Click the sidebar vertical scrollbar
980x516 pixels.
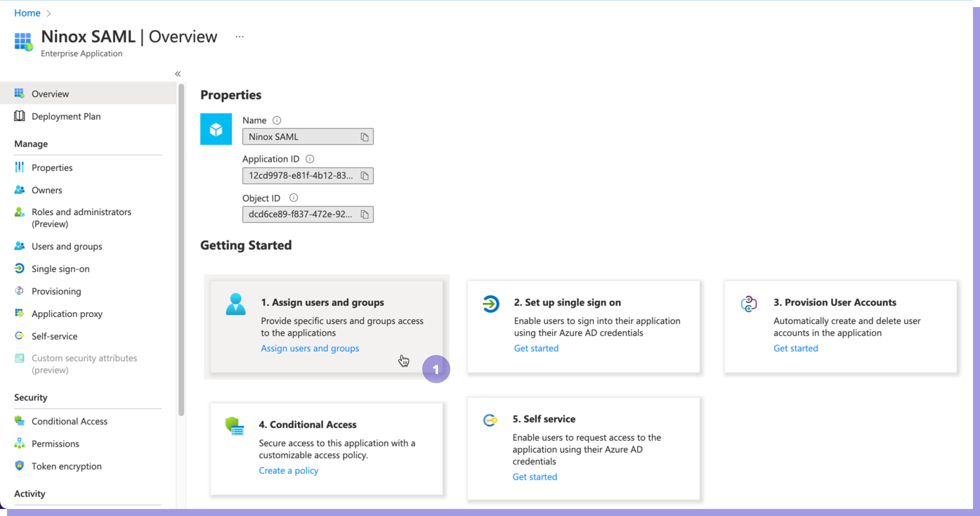181,250
